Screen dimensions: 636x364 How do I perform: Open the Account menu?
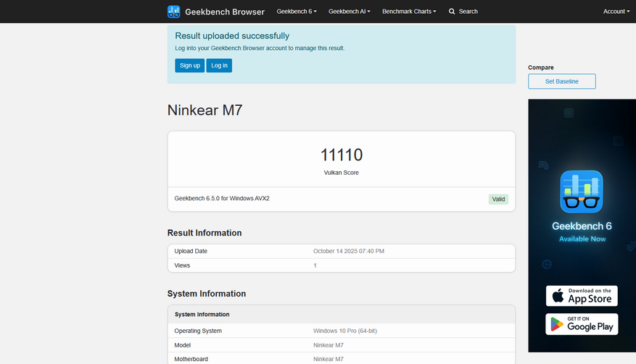click(616, 12)
